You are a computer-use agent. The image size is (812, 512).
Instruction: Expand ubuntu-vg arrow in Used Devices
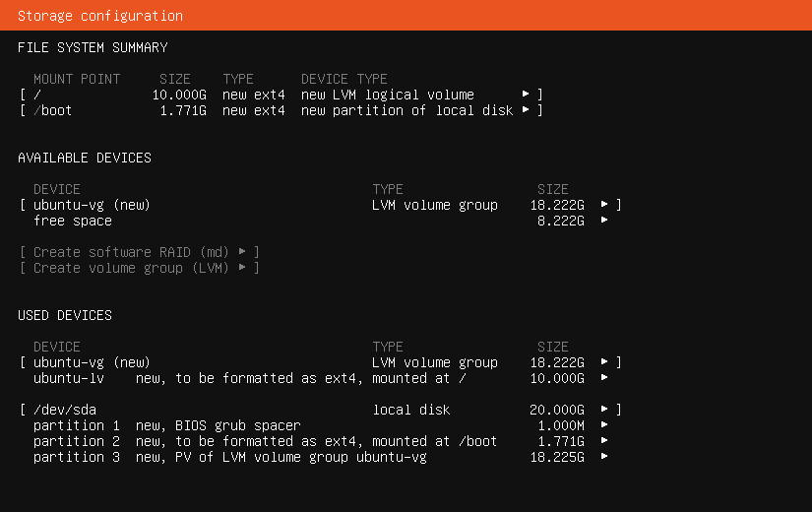coord(604,362)
